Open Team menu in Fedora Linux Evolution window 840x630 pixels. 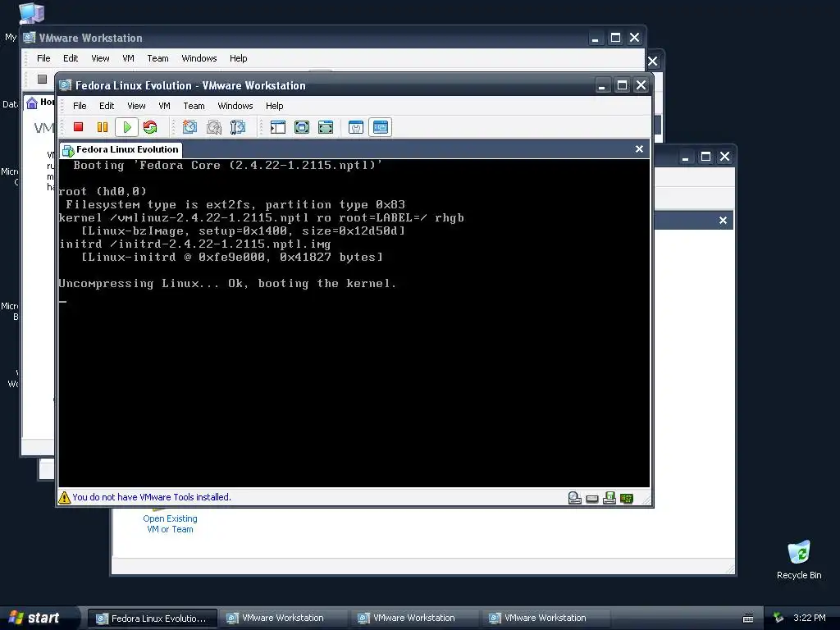pyautogui.click(x=194, y=106)
